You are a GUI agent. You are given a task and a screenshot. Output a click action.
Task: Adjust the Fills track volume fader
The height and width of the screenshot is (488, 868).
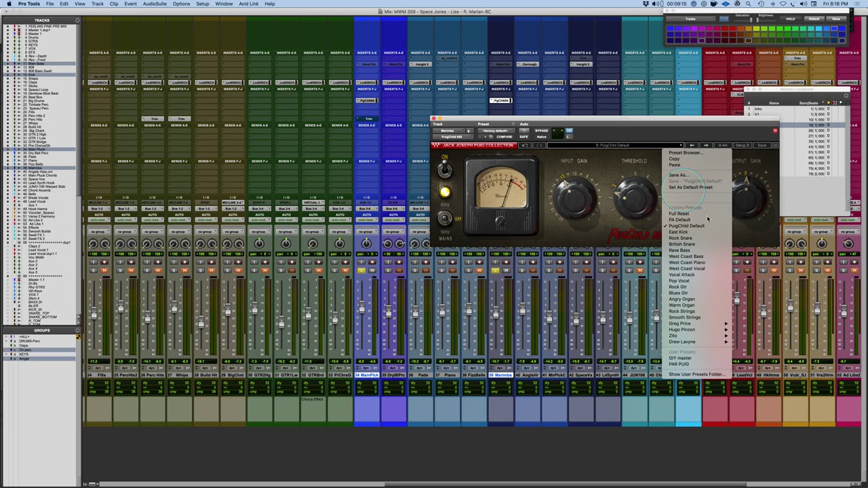(94, 314)
